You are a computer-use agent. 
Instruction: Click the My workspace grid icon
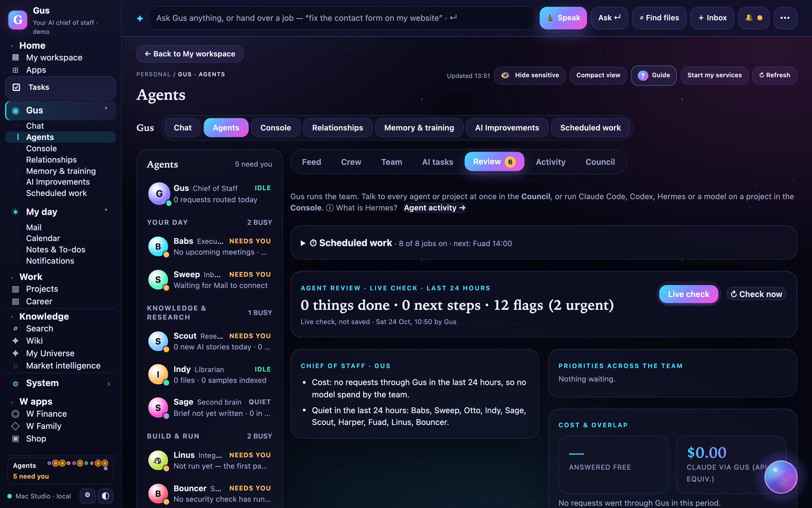coord(16,57)
